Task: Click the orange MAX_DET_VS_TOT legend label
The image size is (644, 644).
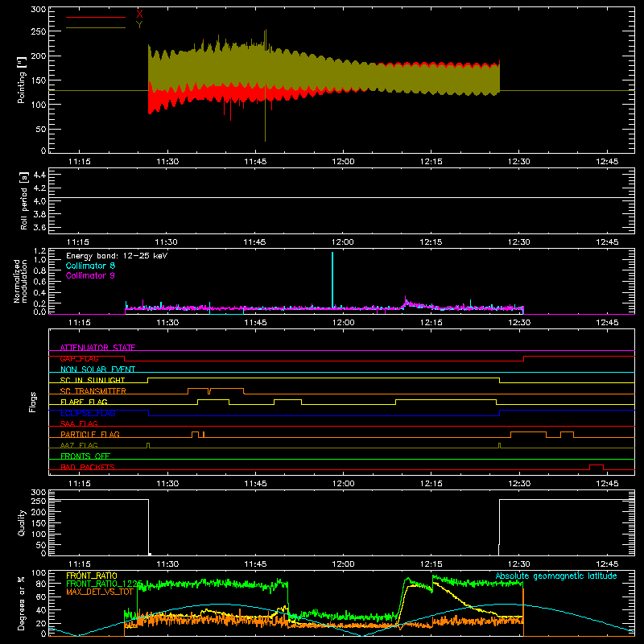Action: pos(100,592)
